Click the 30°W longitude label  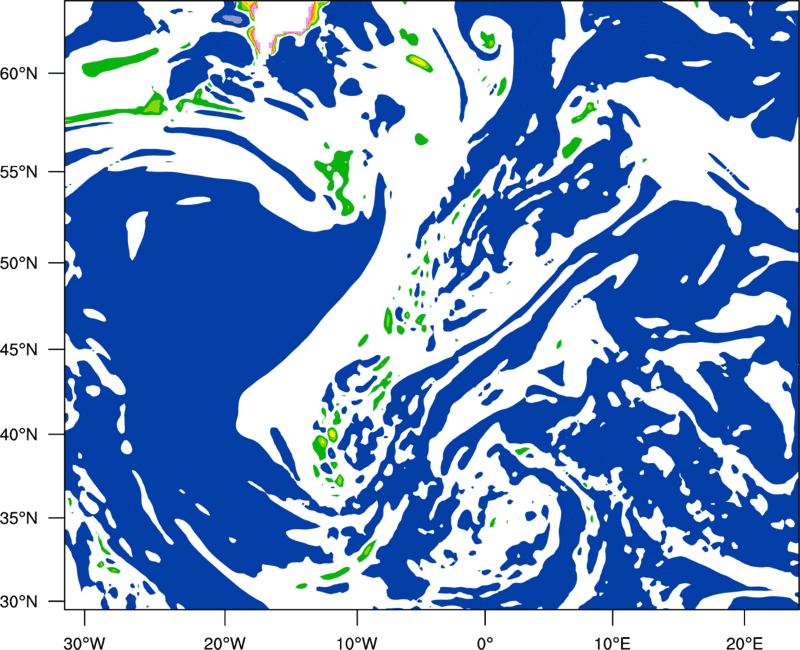click(x=84, y=643)
